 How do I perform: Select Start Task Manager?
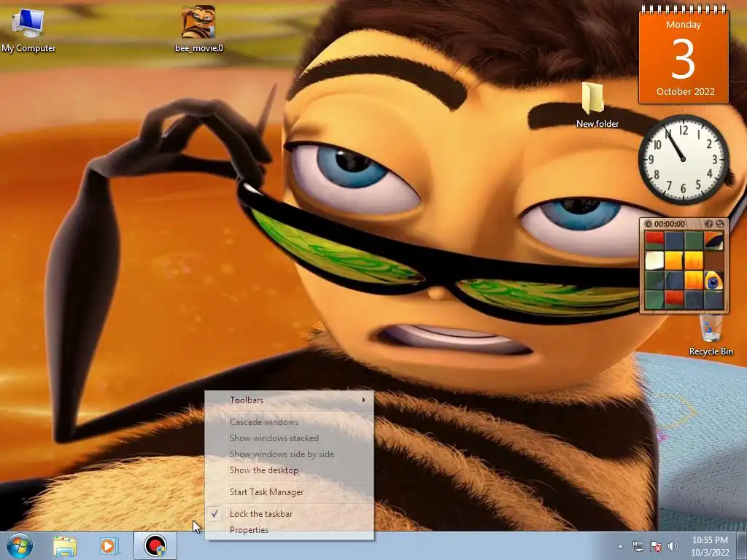point(289,492)
